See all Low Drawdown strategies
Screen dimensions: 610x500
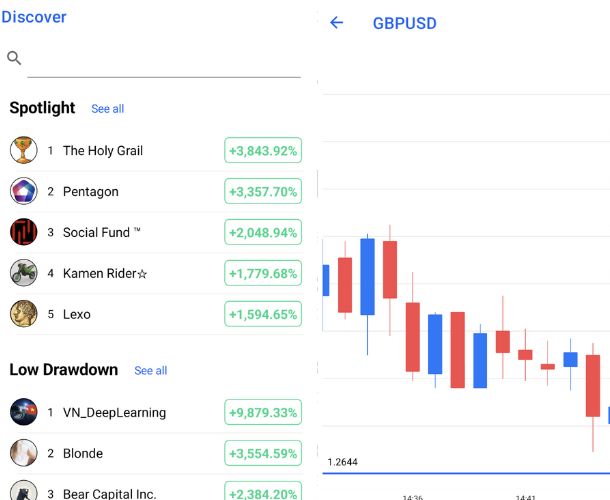pos(151,371)
